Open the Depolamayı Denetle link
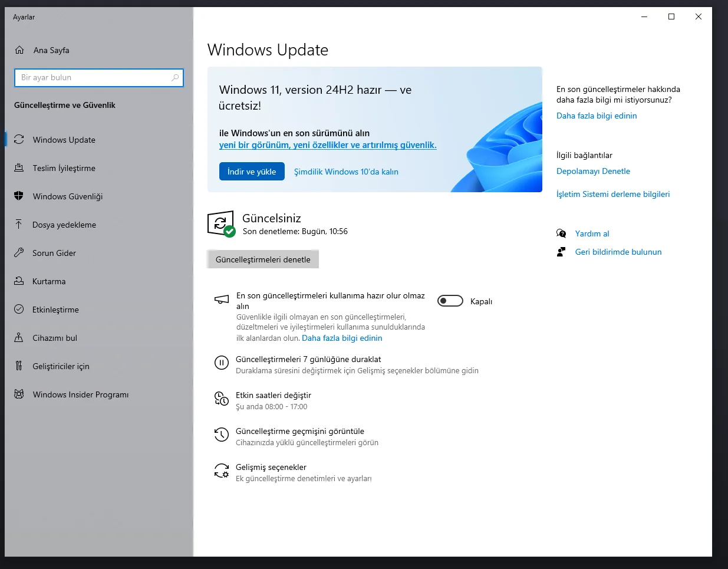This screenshot has width=728, height=569. (x=593, y=171)
